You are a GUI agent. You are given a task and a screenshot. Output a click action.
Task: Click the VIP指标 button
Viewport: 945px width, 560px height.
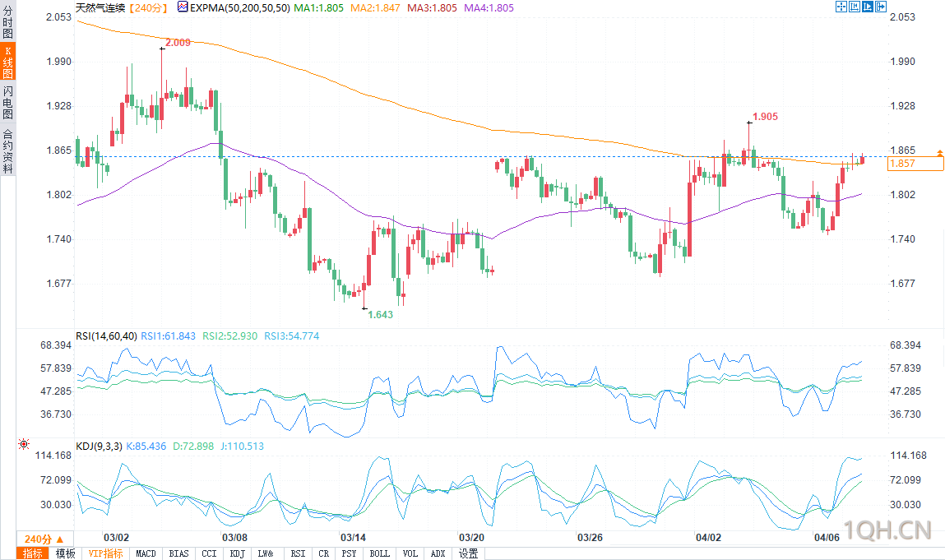[x=105, y=553]
